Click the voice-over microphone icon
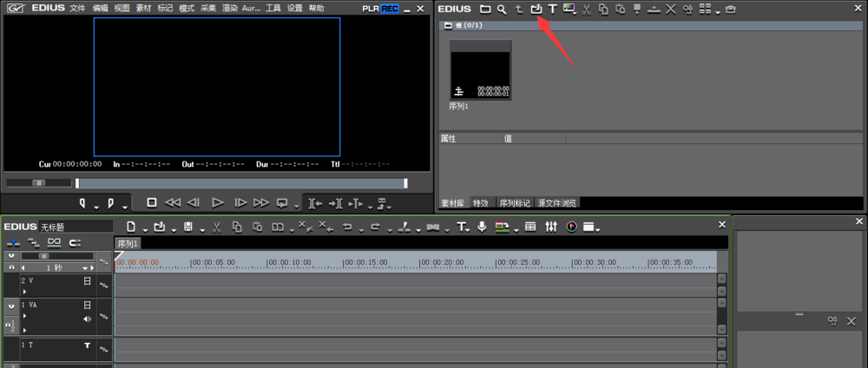Viewport: 868px width, 368px height. [482, 227]
